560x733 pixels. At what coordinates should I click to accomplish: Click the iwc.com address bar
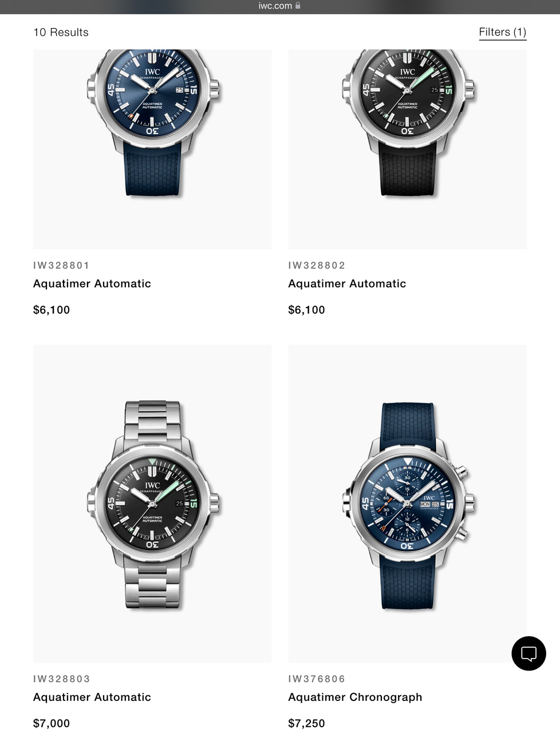click(x=279, y=6)
